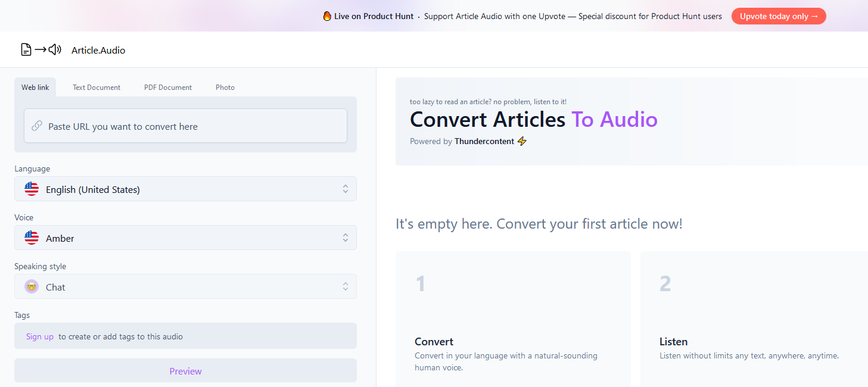868x387 pixels.
Task: Click the Preview button
Action: [185, 370]
